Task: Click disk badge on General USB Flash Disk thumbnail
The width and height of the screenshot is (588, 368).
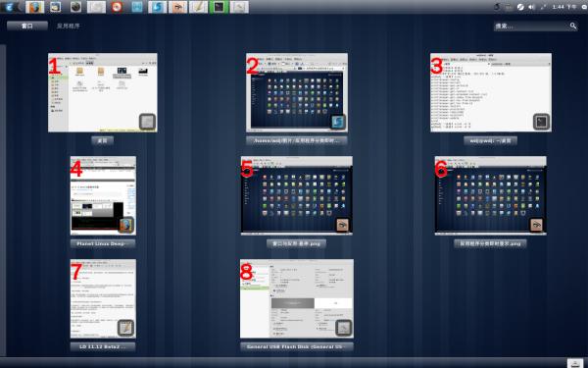Action: 343,328
